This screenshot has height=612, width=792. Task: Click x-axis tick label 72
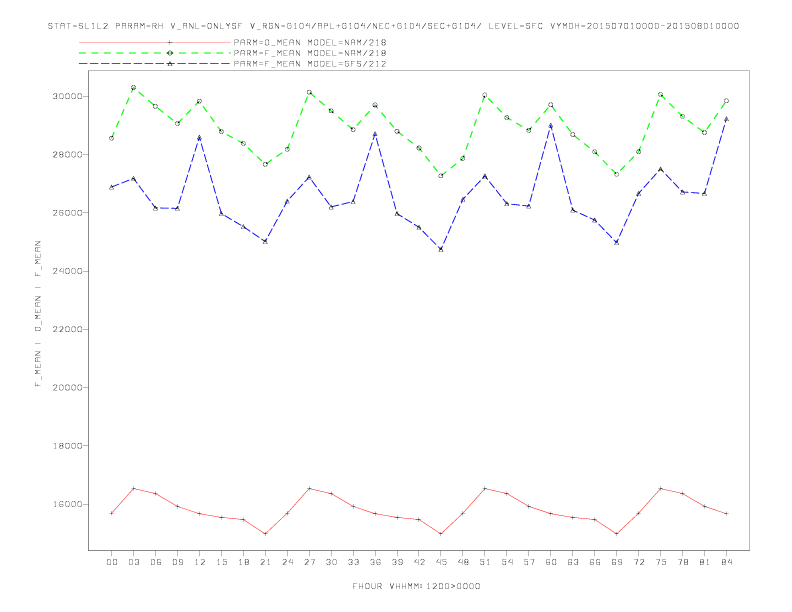639,562
